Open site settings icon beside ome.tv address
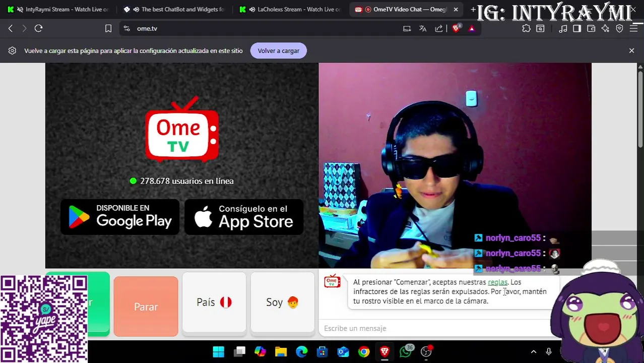Image resolution: width=644 pixels, height=363 pixels. (126, 29)
